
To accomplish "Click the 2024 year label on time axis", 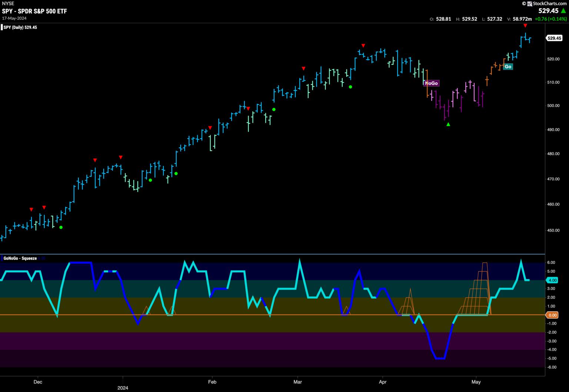I will [x=123, y=388].
